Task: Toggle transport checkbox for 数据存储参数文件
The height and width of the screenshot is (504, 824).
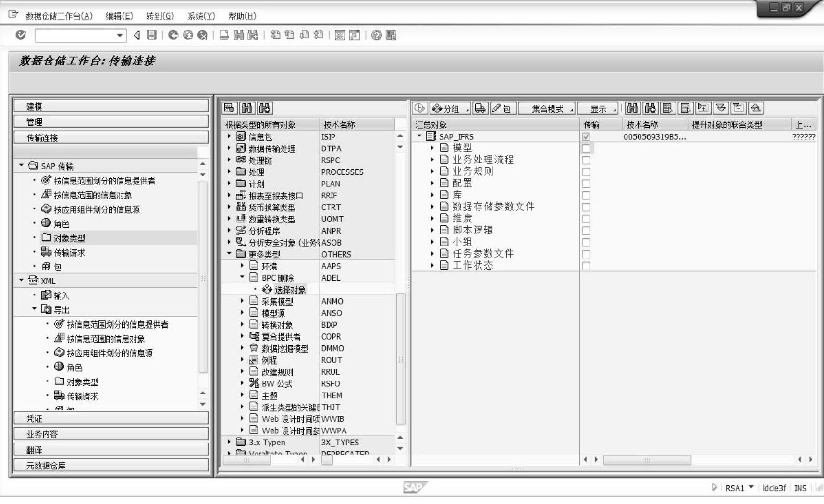Action: point(586,207)
